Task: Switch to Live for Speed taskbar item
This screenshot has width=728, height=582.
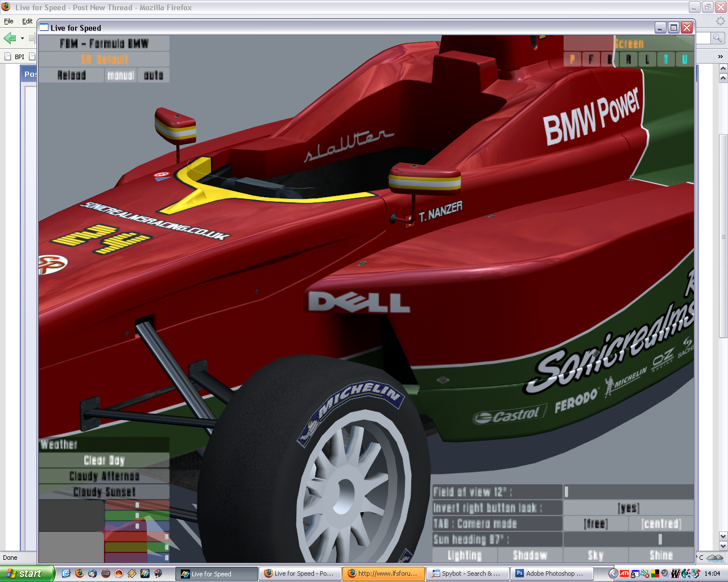Action: pyautogui.click(x=216, y=573)
